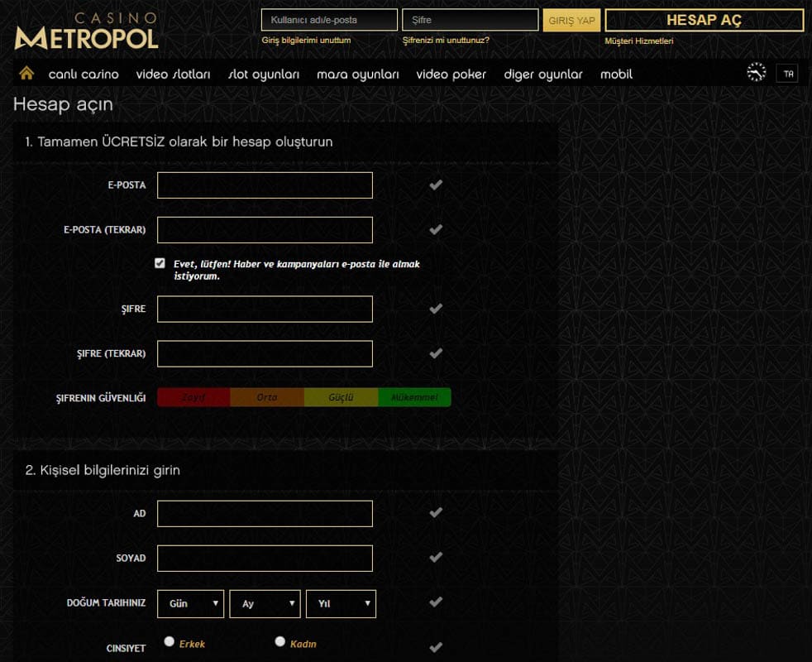Screen dimensions: 812x662
Task: Click the ŞIFRENIN GÜVENLIĞI label
Action: [x=101, y=398]
